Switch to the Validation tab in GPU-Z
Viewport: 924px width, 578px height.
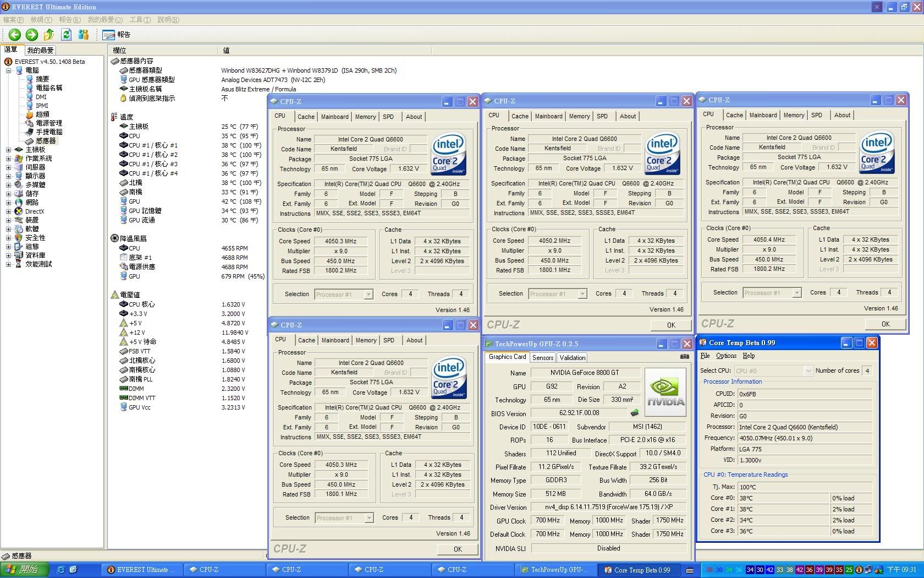coord(573,358)
